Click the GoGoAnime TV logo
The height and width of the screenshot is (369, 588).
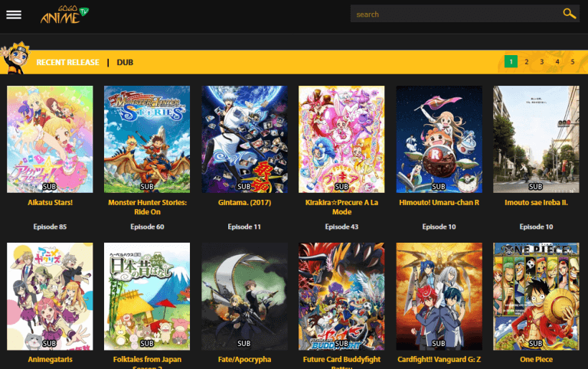(64, 15)
